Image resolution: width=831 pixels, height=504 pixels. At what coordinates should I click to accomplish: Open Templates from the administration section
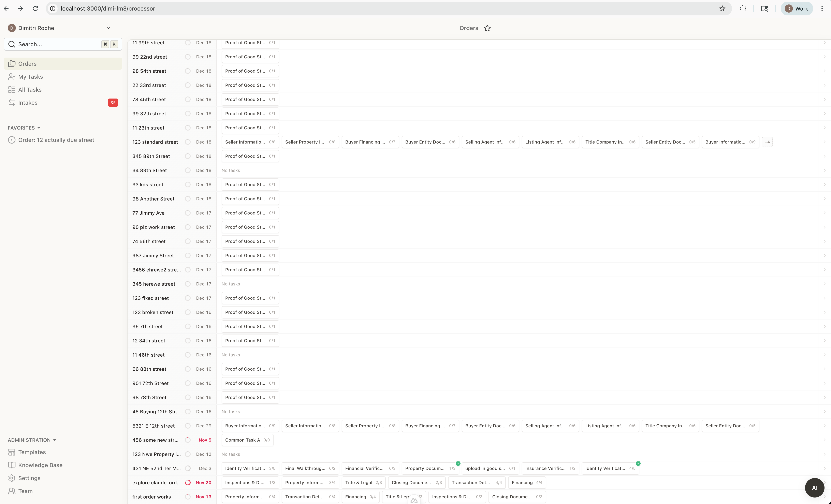pos(32,452)
